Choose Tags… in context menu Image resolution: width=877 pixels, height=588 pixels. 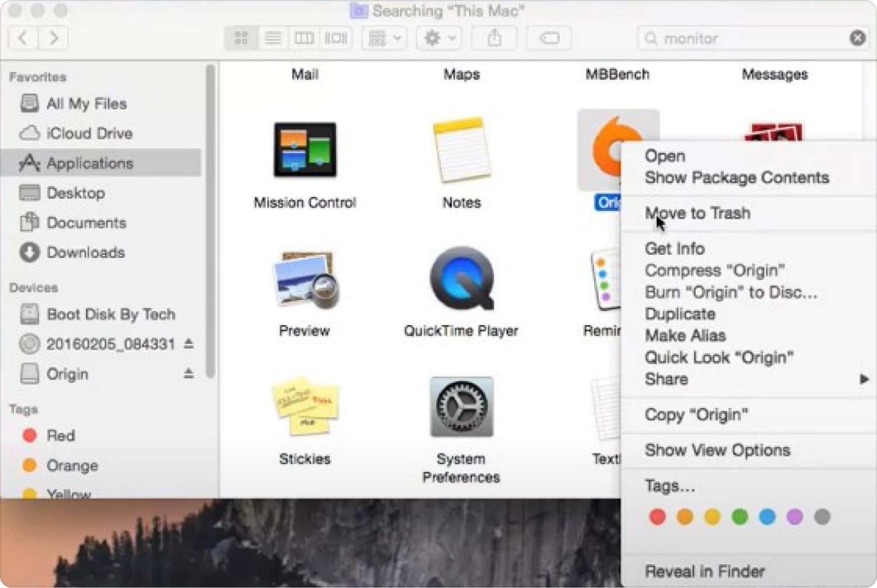coord(669,486)
